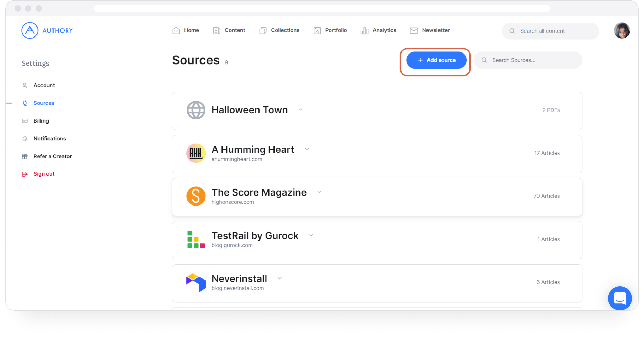The image size is (644, 337).
Task: Expand the A Humming Heart source dropdown
Action: (x=308, y=150)
